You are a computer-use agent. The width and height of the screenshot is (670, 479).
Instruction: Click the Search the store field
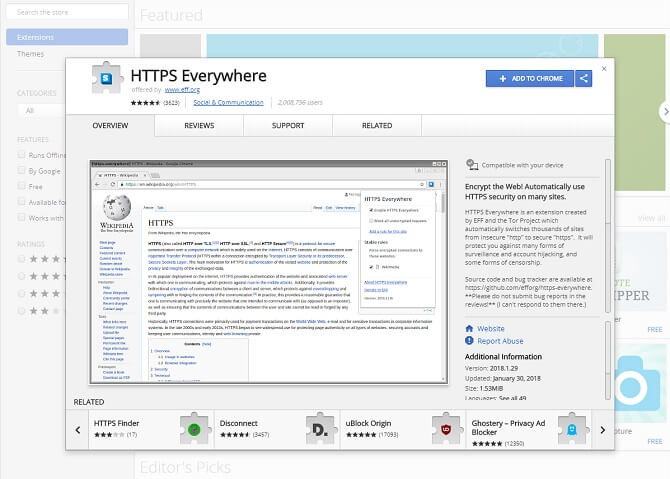point(64,13)
